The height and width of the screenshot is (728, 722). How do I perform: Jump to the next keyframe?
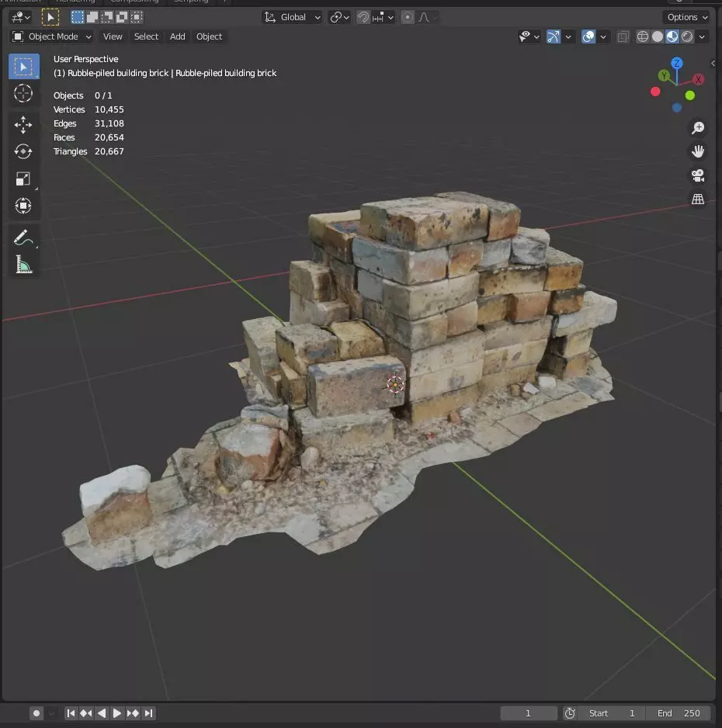[133, 713]
